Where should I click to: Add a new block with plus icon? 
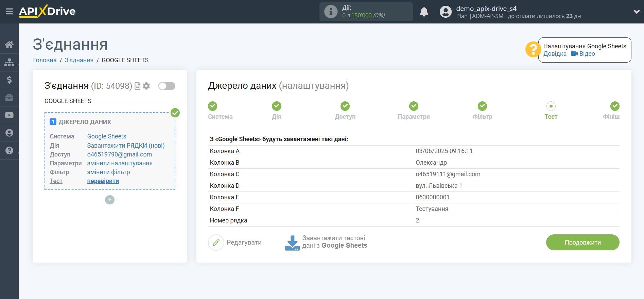click(110, 200)
